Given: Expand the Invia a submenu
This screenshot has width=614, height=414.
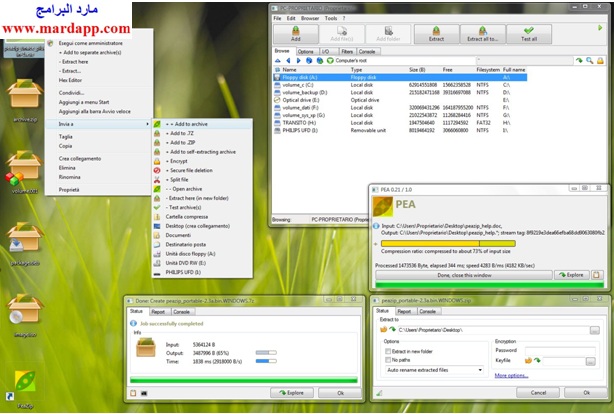Looking at the screenshot, I should 98,124.
